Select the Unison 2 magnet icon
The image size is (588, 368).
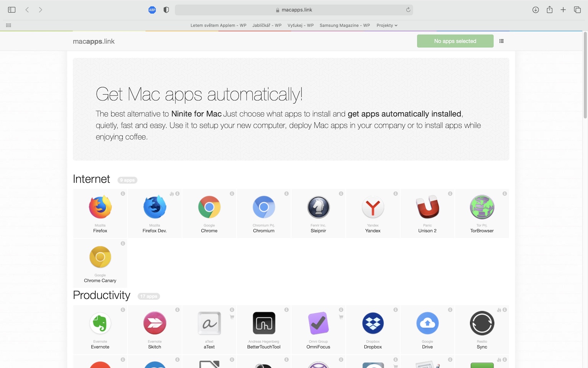coord(428,207)
